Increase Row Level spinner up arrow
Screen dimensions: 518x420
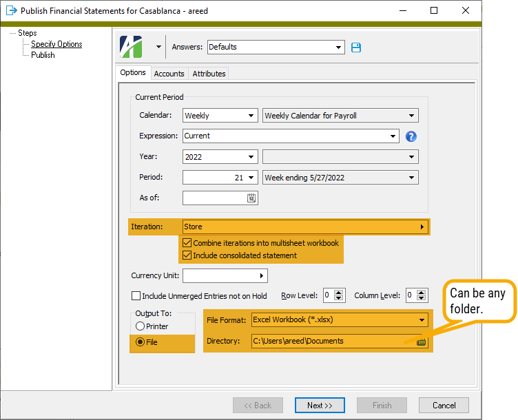coord(339,293)
